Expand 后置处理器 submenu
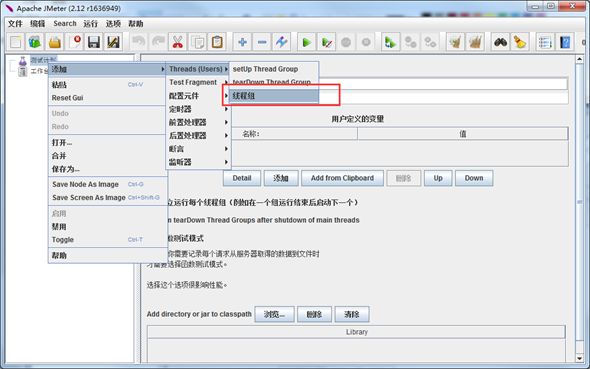Image resolution: width=590 pixels, height=369 pixels. coord(198,135)
